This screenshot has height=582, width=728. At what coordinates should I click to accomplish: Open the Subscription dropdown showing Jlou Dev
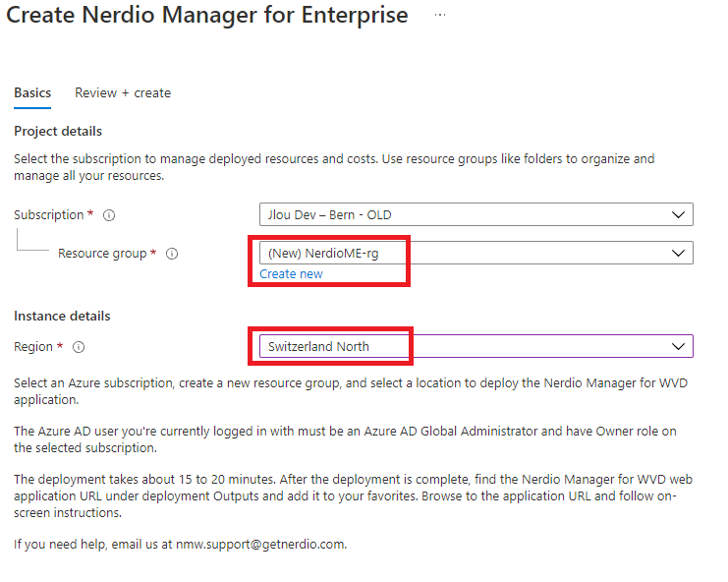click(476, 214)
